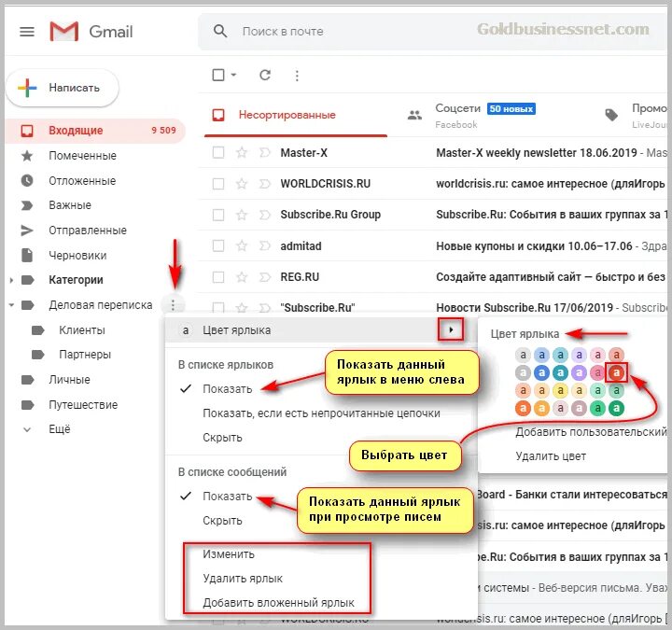Viewport: 672px width, 630px height.
Task: Click the Клиенты label icon
Action: tap(37, 330)
